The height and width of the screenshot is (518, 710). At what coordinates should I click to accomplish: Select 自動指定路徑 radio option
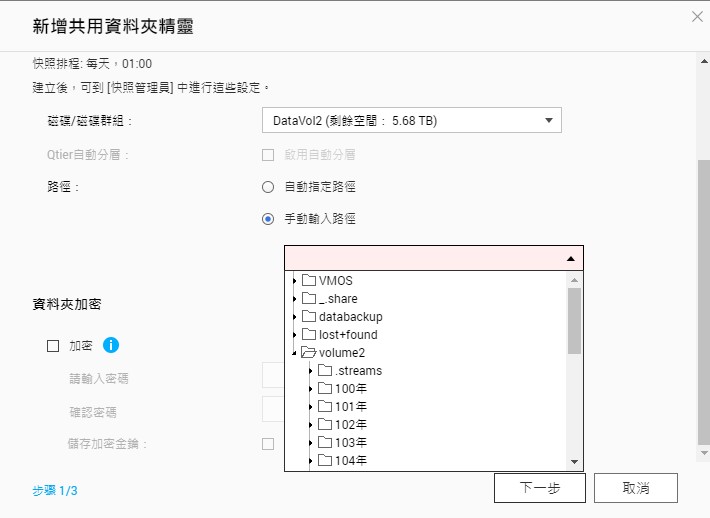(x=268, y=187)
